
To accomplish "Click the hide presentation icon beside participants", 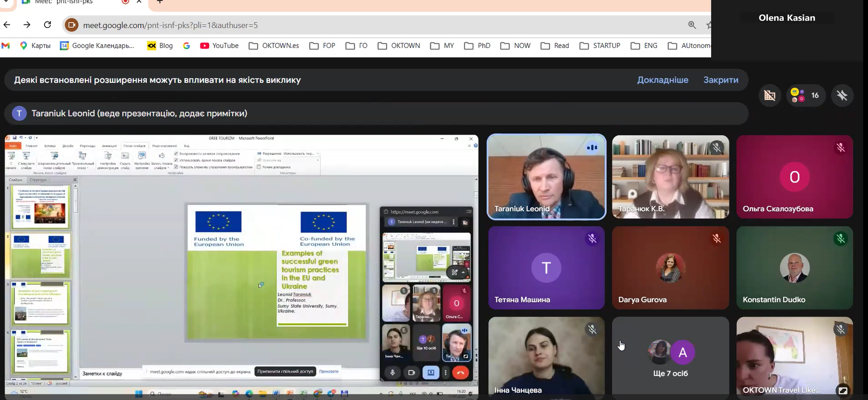I will pyautogui.click(x=770, y=95).
